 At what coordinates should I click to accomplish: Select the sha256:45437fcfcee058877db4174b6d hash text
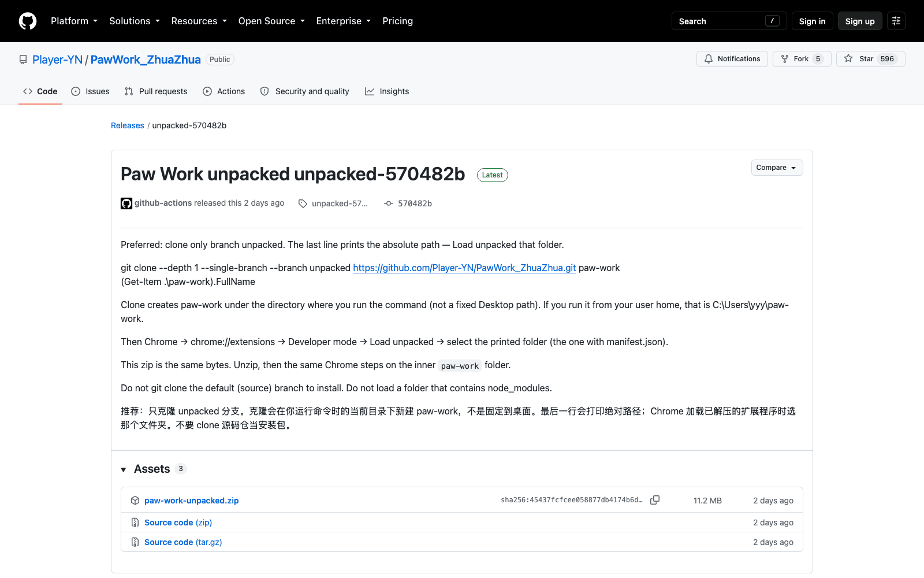pos(571,500)
